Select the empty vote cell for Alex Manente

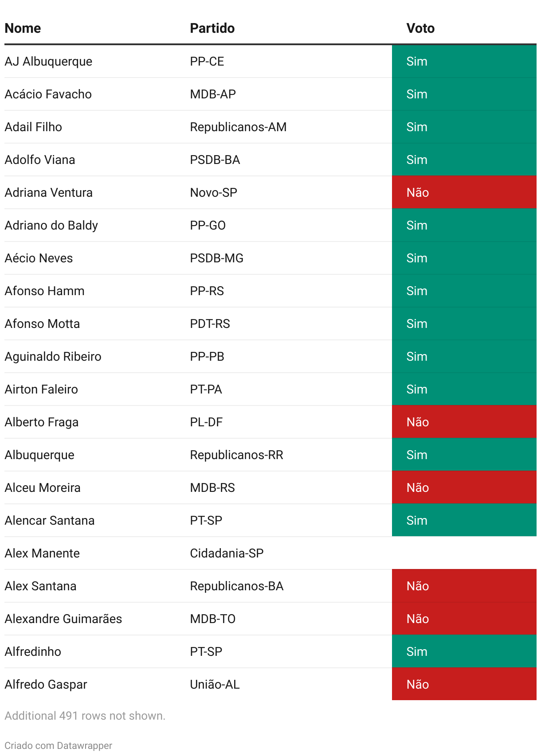pyautogui.click(x=464, y=553)
